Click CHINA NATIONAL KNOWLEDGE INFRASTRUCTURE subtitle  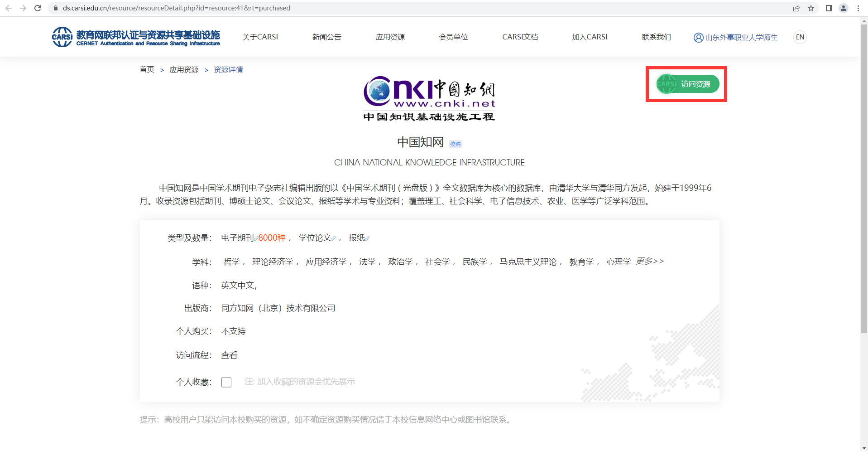click(429, 162)
